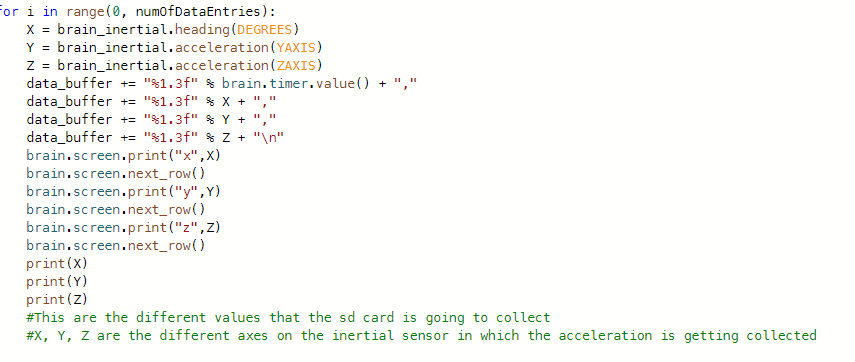The width and height of the screenshot is (855, 362).
Task: Click the print(Y) statement
Action: click(x=57, y=281)
